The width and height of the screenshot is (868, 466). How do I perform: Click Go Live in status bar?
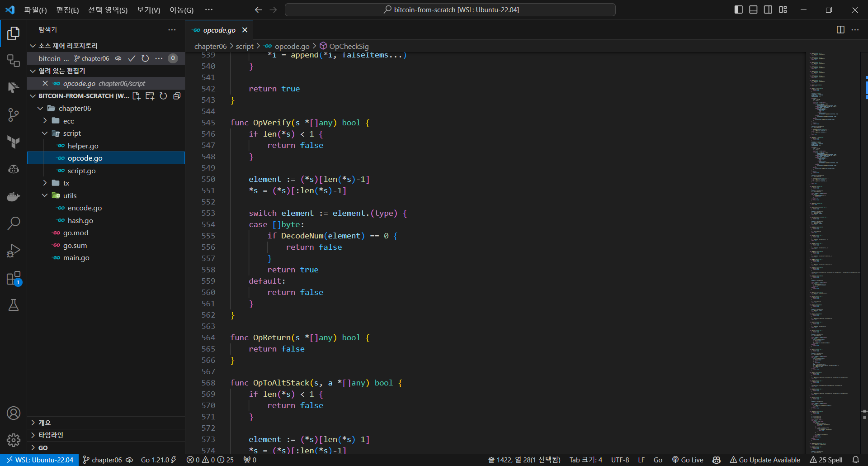[688, 460]
